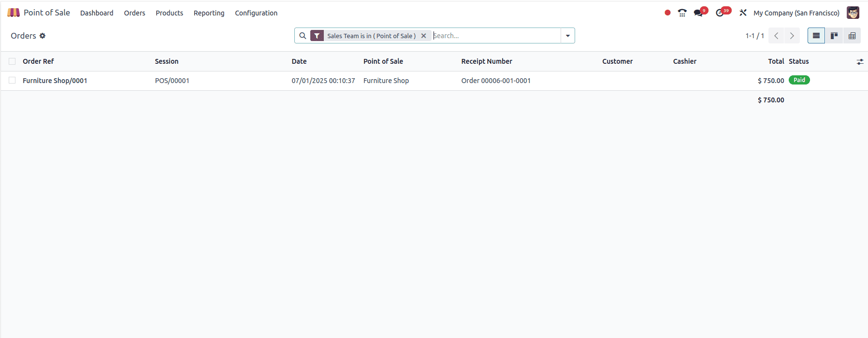868x338 pixels.
Task: Sort by Cashier column header
Action: pyautogui.click(x=685, y=61)
